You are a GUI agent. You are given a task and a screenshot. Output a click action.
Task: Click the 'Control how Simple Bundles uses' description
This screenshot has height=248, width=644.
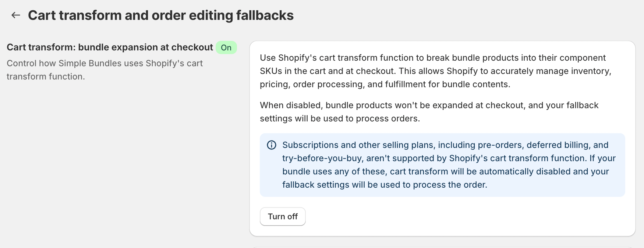[105, 63]
